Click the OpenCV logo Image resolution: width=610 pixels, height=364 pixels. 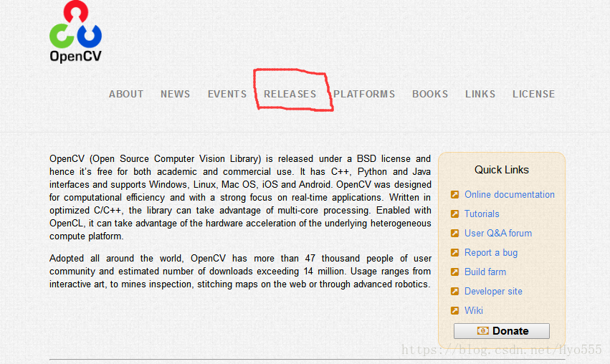point(75,32)
